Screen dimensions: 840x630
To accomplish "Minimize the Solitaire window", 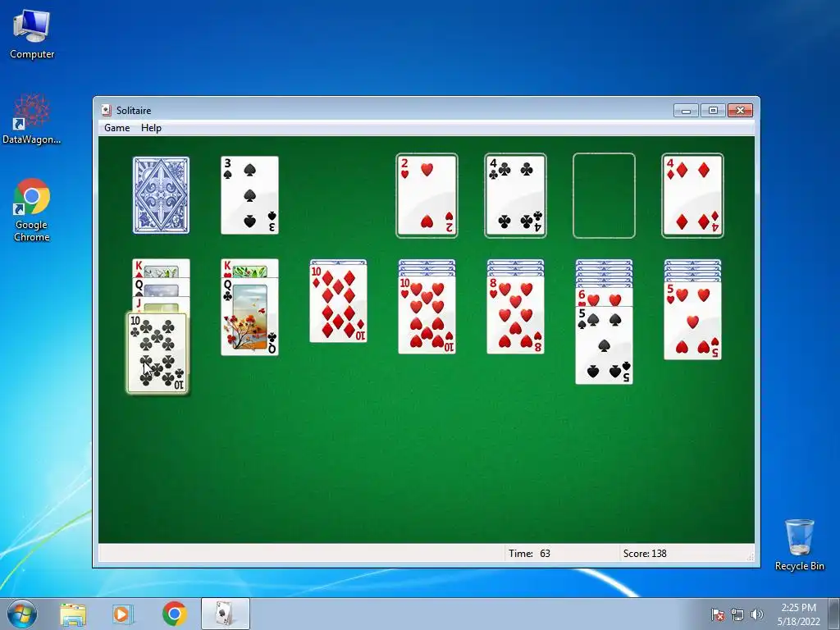I will click(x=686, y=111).
